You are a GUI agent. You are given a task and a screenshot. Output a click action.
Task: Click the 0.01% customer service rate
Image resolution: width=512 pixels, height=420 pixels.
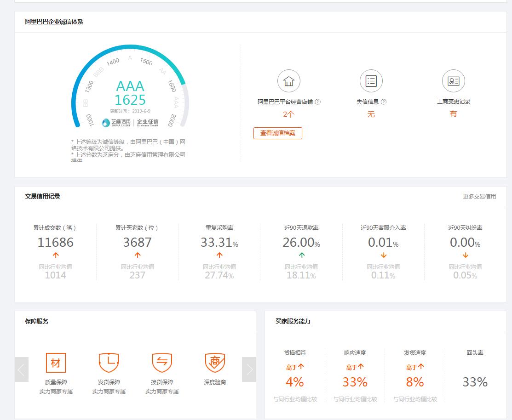click(383, 242)
